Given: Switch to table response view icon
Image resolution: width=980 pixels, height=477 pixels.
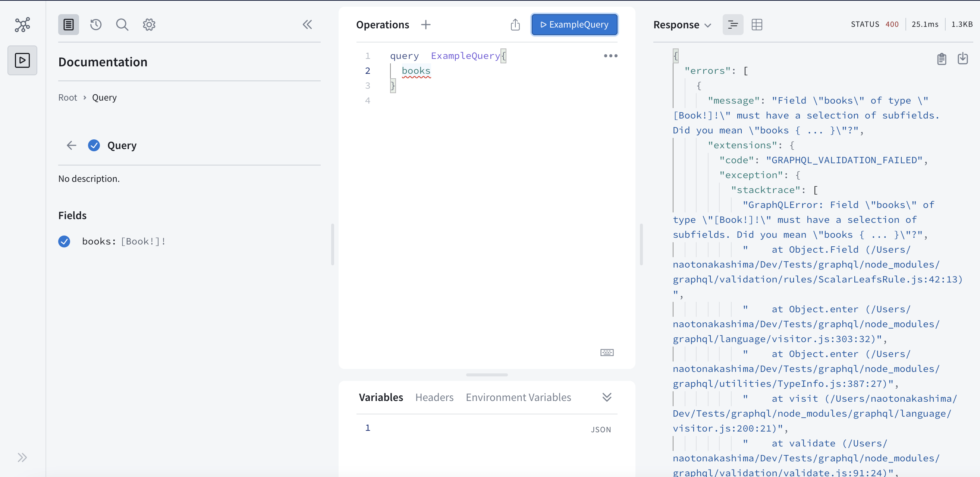Looking at the screenshot, I should 757,25.
